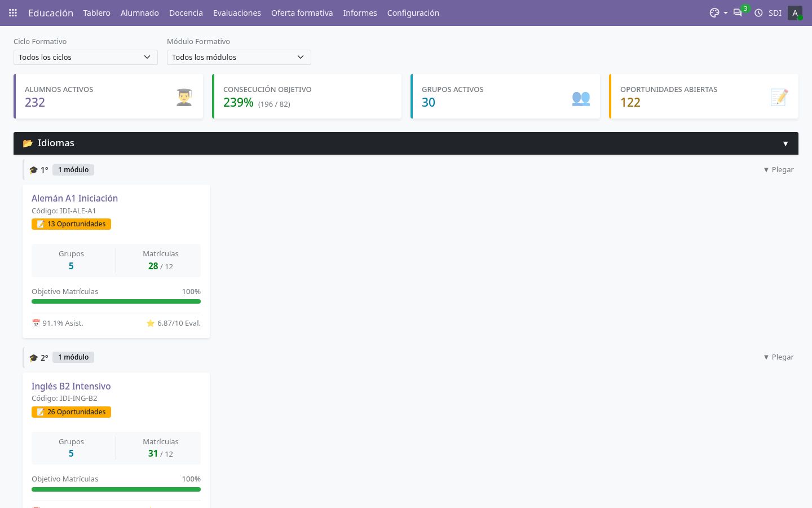The image size is (812, 508).
Task: Open the Ciclo Formativo dropdown
Action: [86, 57]
